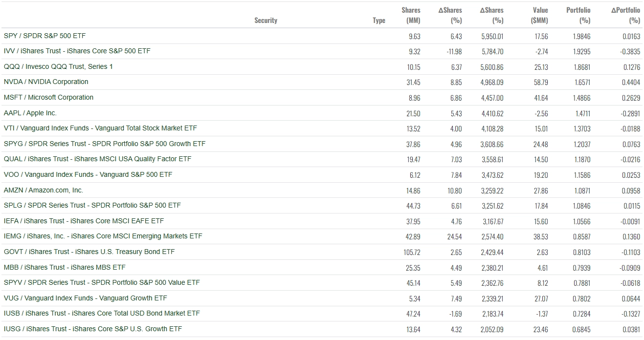Sort by the Security column header
The width and height of the screenshot is (644, 340).
click(x=266, y=21)
